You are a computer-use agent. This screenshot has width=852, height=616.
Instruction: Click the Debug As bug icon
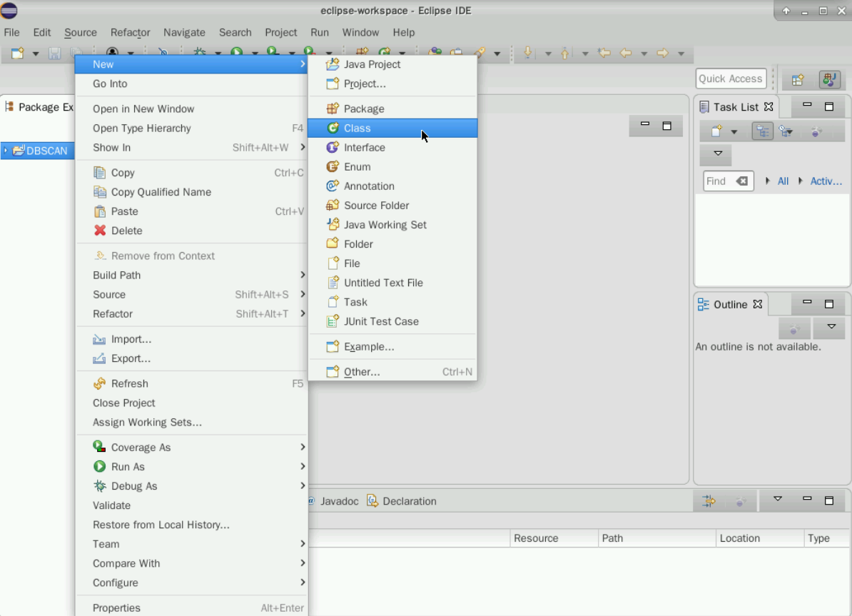point(100,486)
